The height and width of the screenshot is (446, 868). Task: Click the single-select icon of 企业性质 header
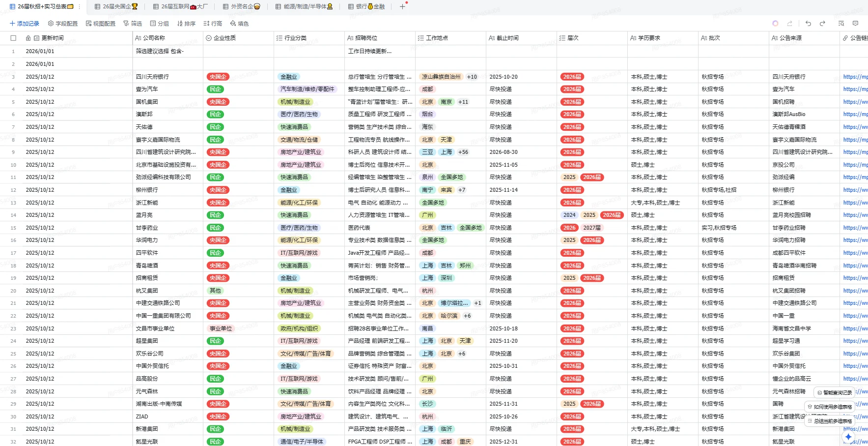(209, 38)
